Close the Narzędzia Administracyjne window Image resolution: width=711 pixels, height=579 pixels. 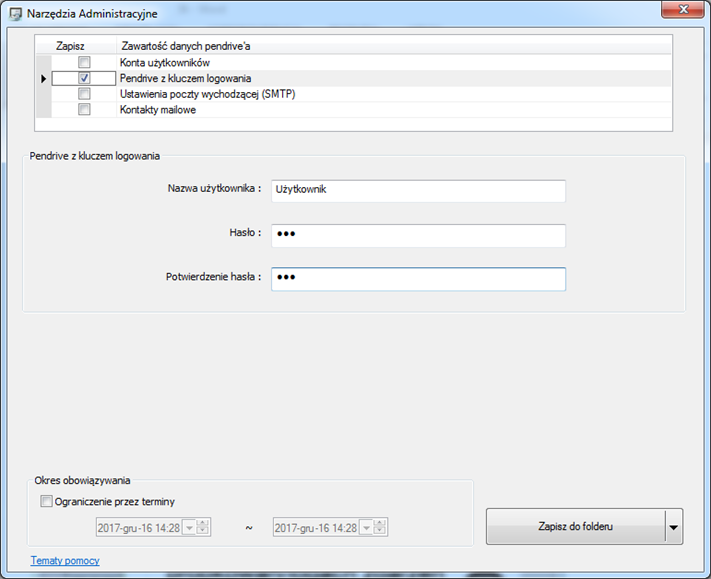point(683,9)
